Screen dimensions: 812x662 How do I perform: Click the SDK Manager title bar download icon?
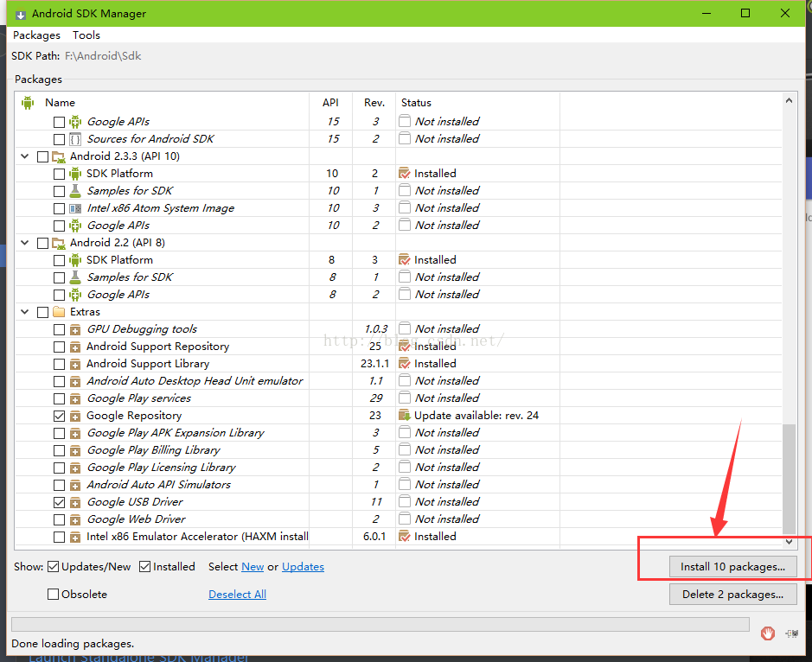point(20,14)
